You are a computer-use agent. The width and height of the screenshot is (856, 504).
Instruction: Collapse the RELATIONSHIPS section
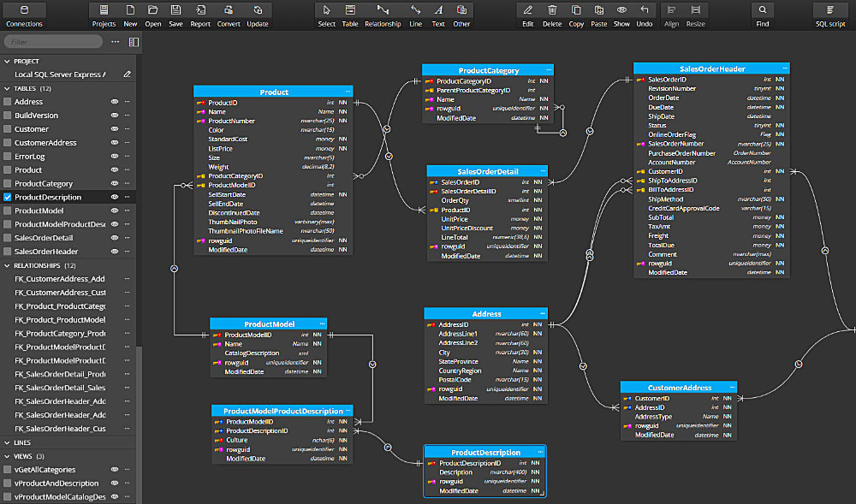(7, 264)
